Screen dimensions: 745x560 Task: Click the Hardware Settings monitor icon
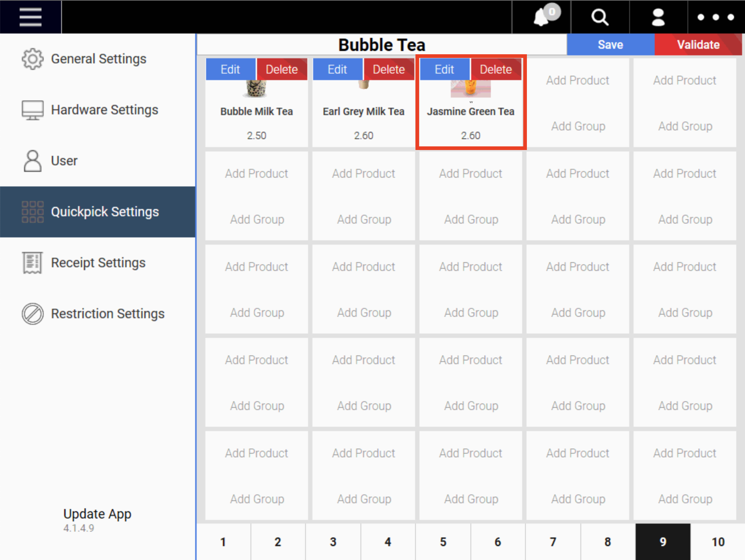32,110
